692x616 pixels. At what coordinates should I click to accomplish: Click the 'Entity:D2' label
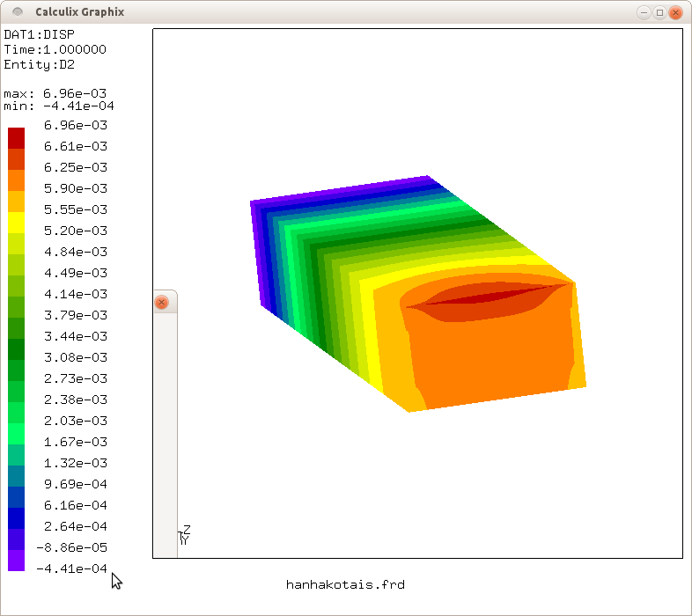40,64
